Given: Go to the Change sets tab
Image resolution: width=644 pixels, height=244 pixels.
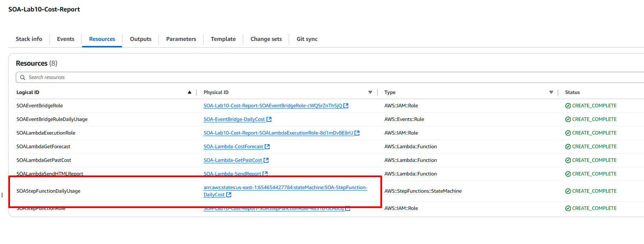Looking at the screenshot, I should pyautogui.click(x=266, y=39).
